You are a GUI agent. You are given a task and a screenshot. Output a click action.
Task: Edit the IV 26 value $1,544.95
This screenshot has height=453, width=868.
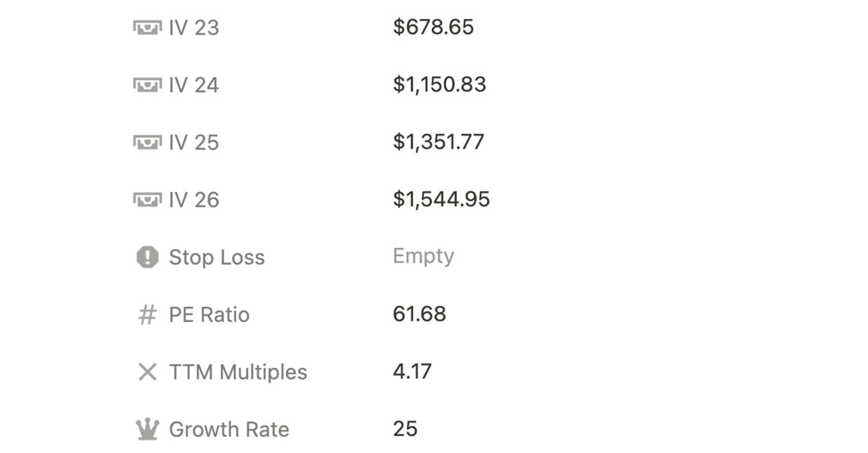click(441, 199)
